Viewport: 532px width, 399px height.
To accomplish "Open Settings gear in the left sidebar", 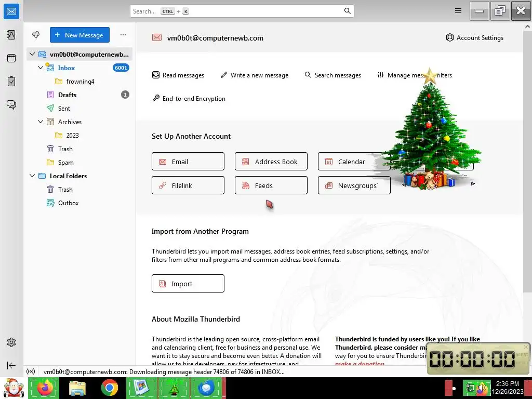I will click(11, 342).
